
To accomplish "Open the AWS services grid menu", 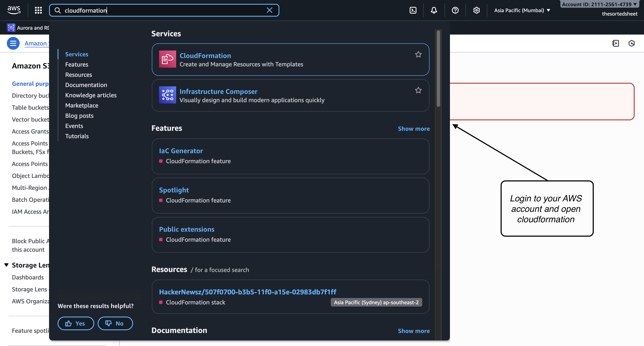I will (x=38, y=10).
